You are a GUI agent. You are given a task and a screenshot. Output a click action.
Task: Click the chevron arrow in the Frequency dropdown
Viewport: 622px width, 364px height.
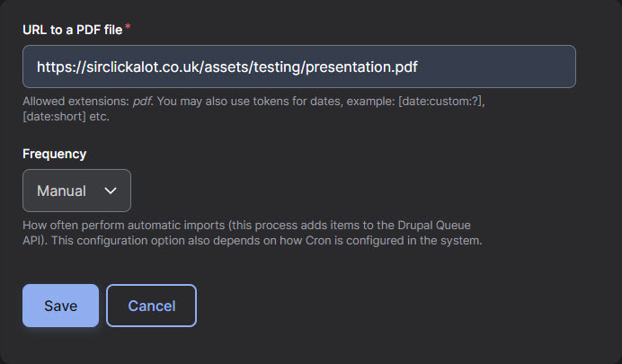[111, 191]
